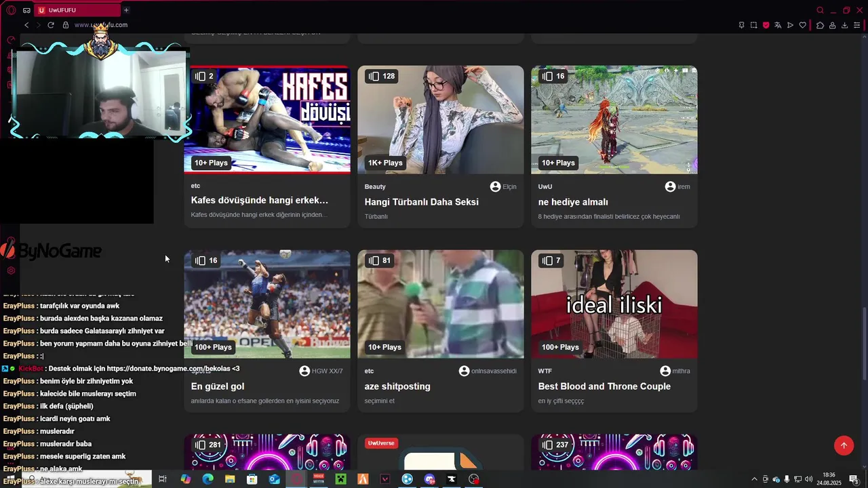Click the search tabs magnifier icon
This screenshot has width=868, height=488.
[x=820, y=10]
